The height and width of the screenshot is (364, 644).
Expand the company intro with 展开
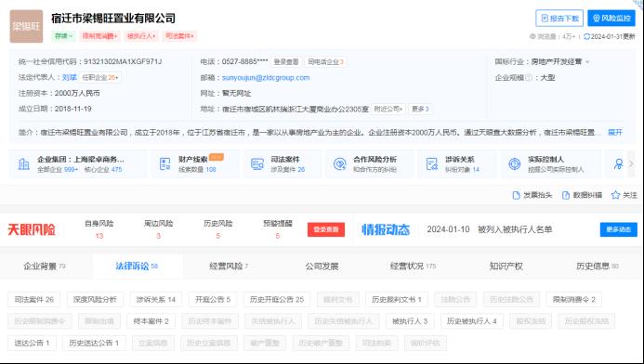tap(615, 132)
